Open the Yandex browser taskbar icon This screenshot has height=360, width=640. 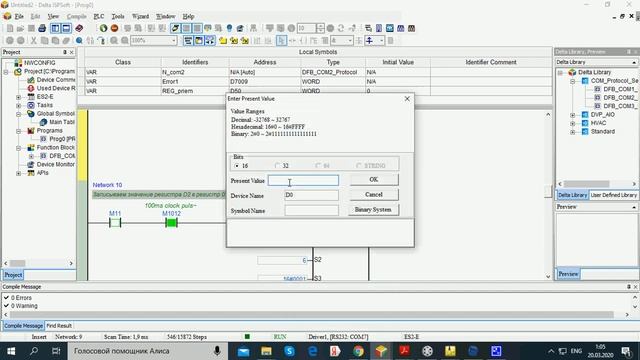click(335, 351)
